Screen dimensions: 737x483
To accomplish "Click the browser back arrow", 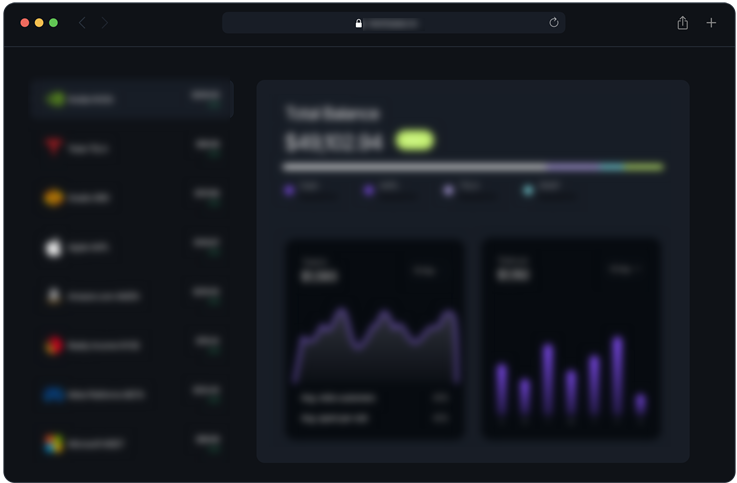I will (82, 23).
